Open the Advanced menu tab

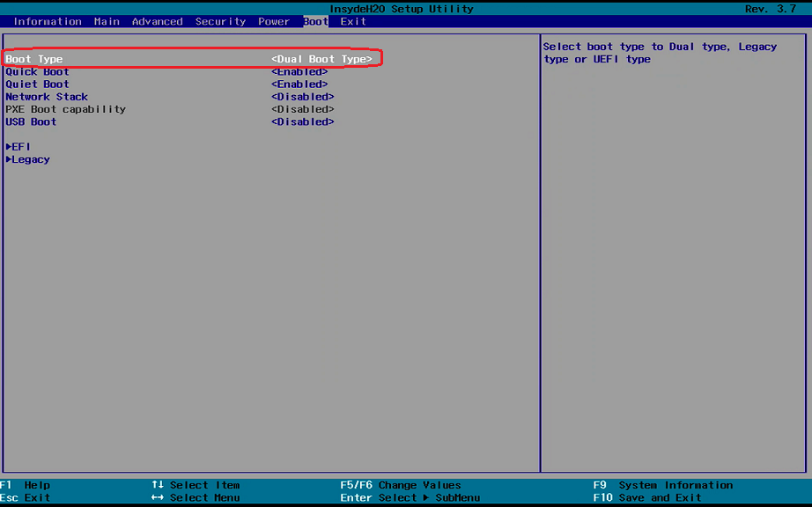157,21
